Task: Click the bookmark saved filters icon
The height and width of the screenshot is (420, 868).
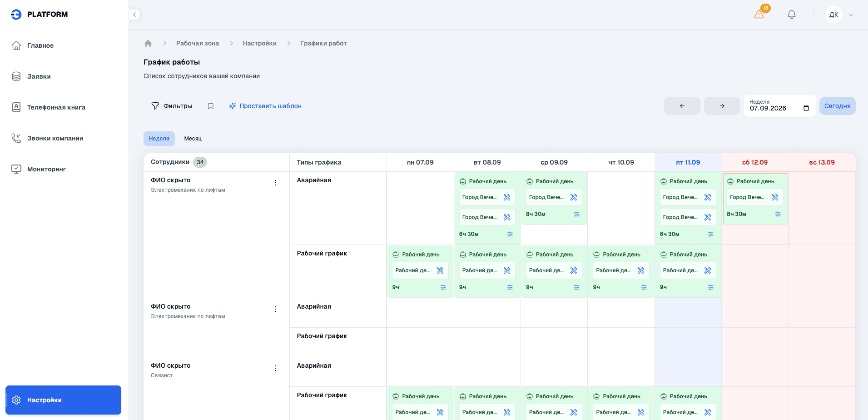Action: (211, 106)
